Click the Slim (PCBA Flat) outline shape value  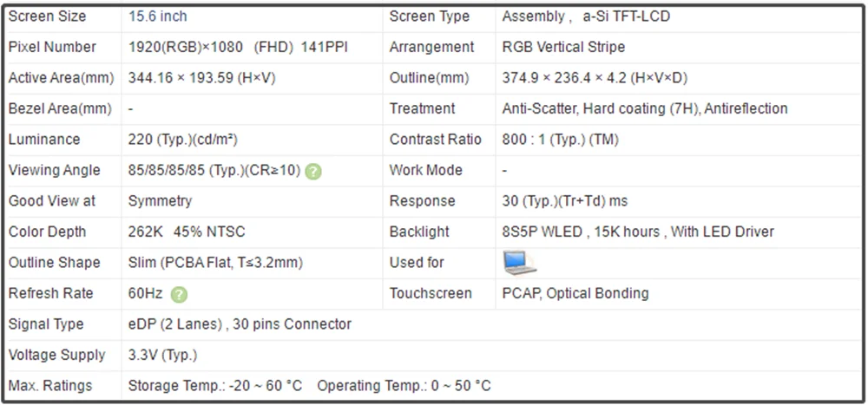click(x=215, y=263)
